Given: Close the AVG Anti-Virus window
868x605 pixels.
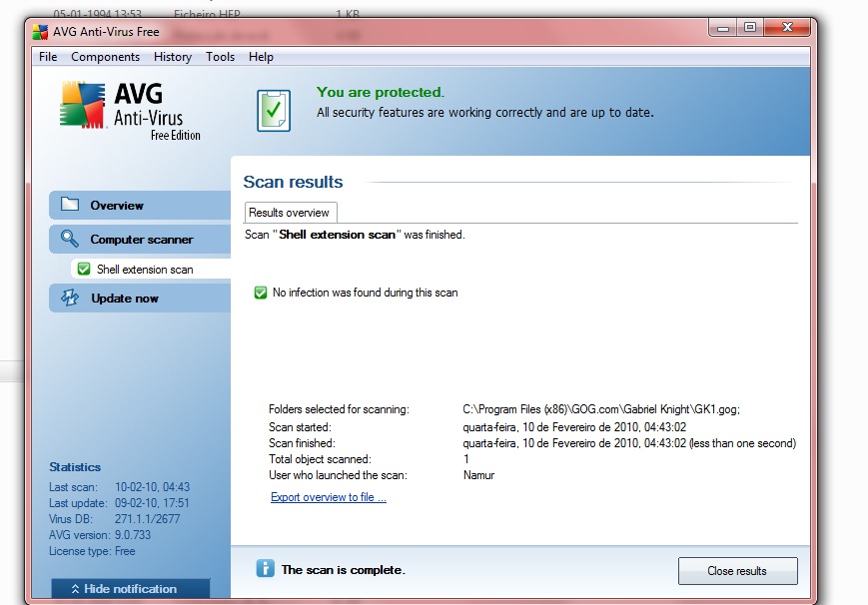Looking at the screenshot, I should pyautogui.click(x=787, y=28).
